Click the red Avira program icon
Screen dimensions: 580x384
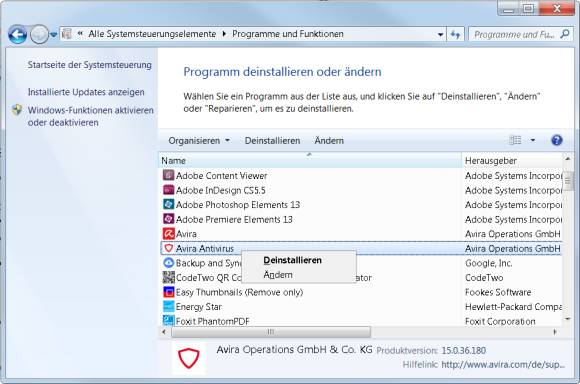(168, 234)
